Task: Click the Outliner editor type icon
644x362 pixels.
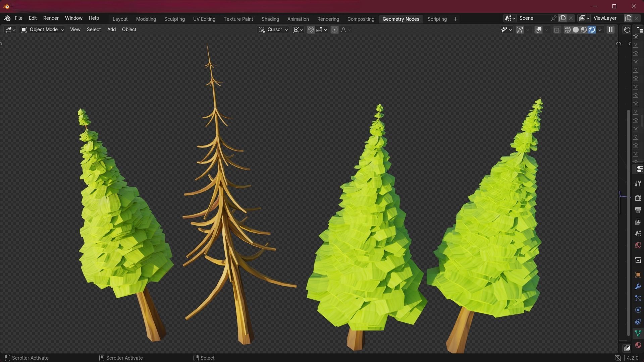Action: coord(639,30)
